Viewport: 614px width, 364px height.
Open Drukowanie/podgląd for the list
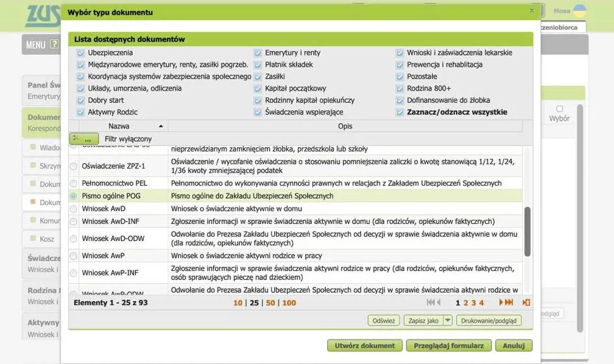[x=489, y=321]
